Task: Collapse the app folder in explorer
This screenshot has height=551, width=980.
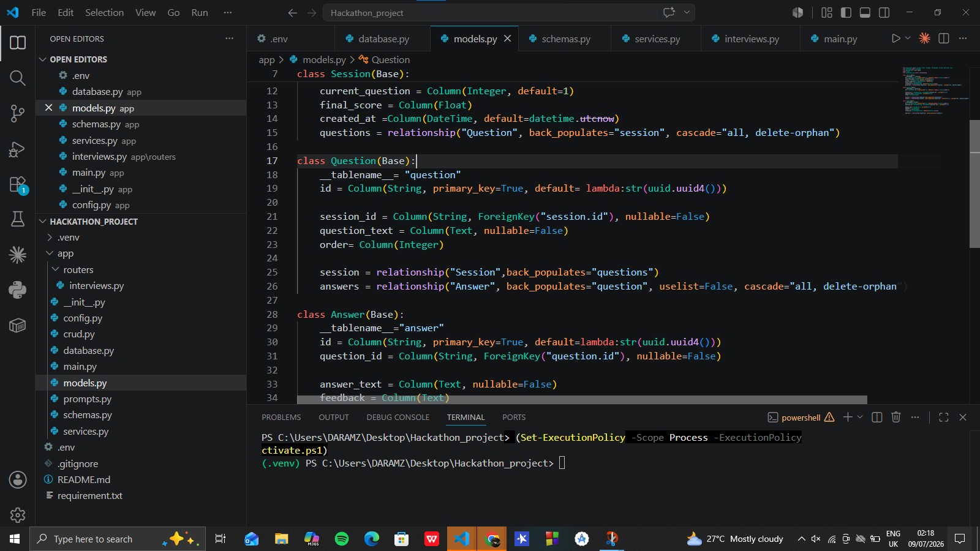Action: coord(65,253)
